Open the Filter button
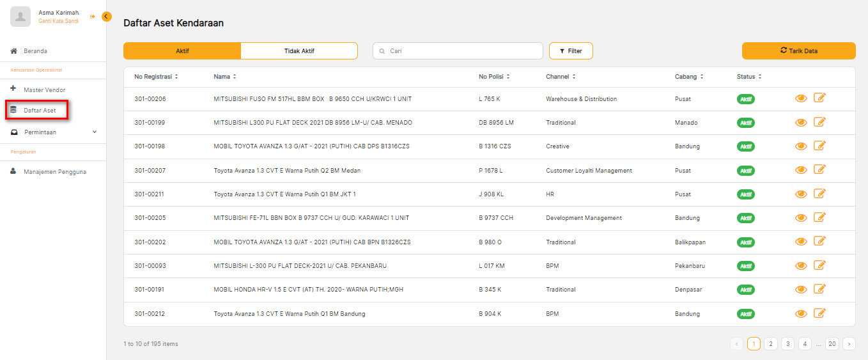The height and width of the screenshot is (360, 868). (x=571, y=51)
